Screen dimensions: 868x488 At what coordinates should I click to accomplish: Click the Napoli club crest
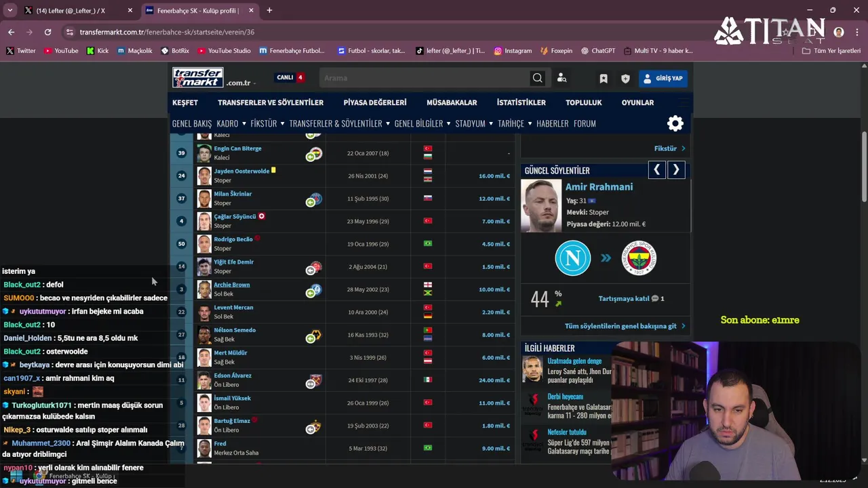tap(573, 258)
